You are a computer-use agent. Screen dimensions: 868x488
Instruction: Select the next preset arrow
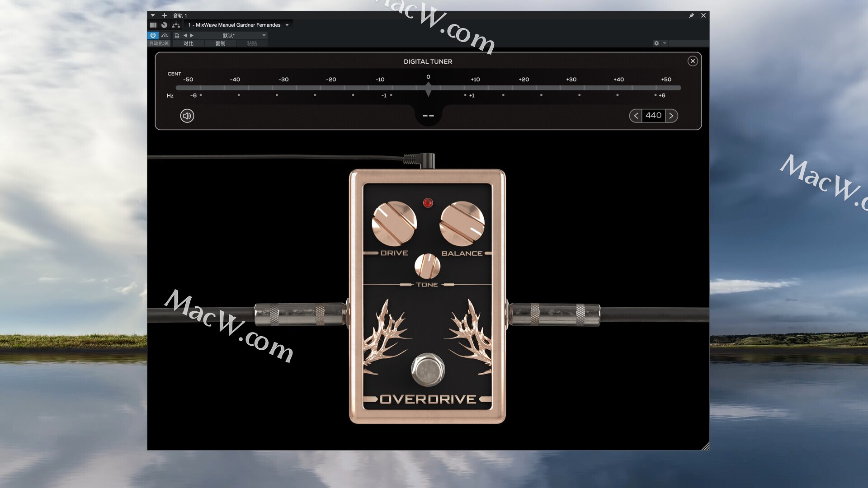pyautogui.click(x=192, y=35)
